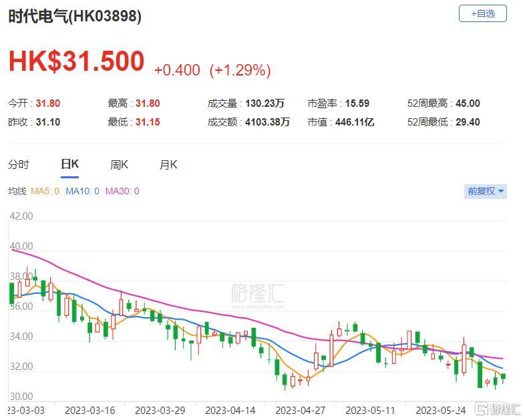
Task: Open the 月K monthly chart tab
Action: tap(168, 165)
